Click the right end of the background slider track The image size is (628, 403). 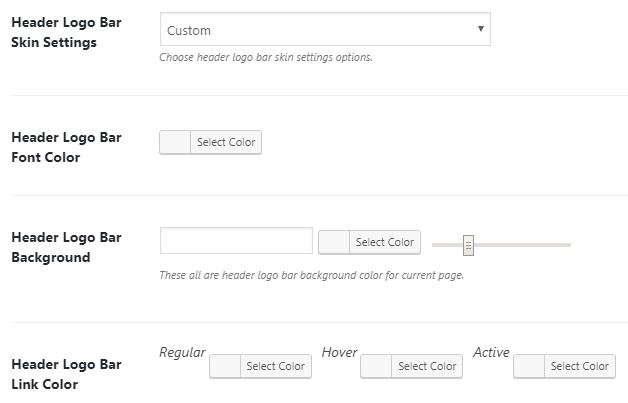566,244
